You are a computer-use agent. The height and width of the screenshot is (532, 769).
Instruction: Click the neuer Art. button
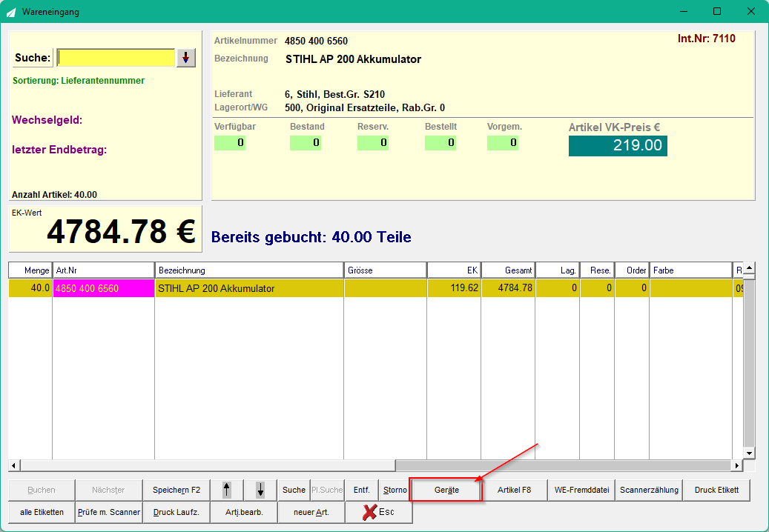point(311,513)
